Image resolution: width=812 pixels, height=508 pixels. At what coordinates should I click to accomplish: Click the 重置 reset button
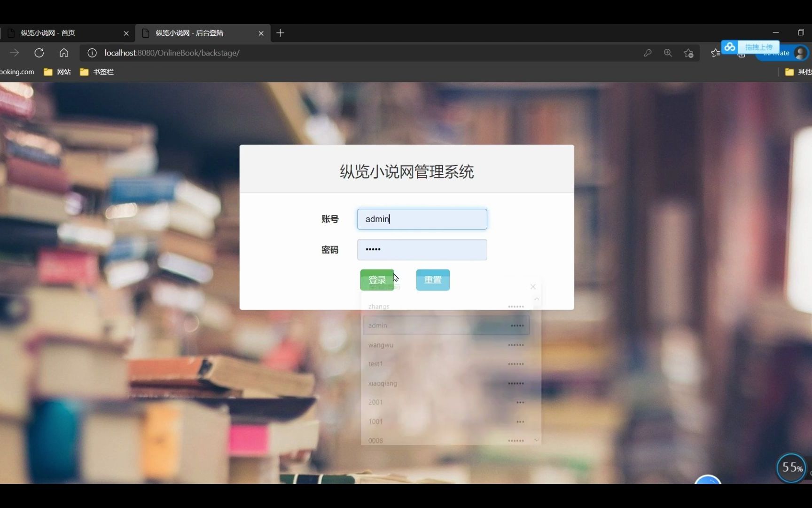pyautogui.click(x=432, y=280)
